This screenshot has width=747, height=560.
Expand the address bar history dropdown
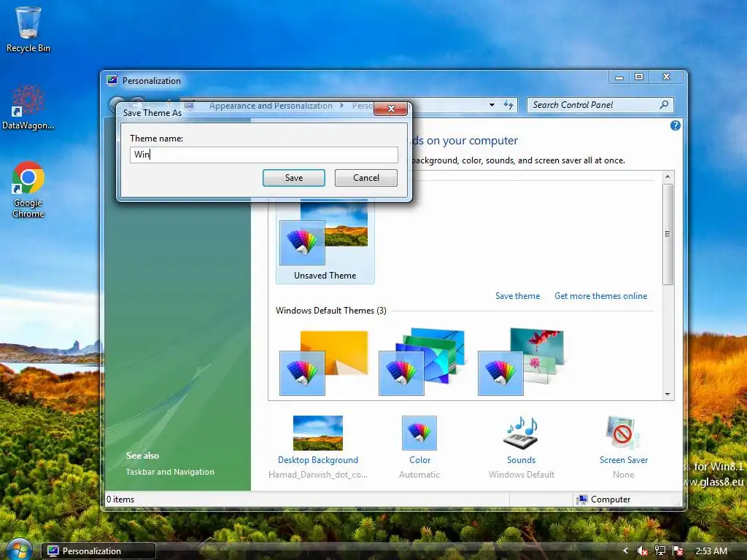pyautogui.click(x=492, y=105)
